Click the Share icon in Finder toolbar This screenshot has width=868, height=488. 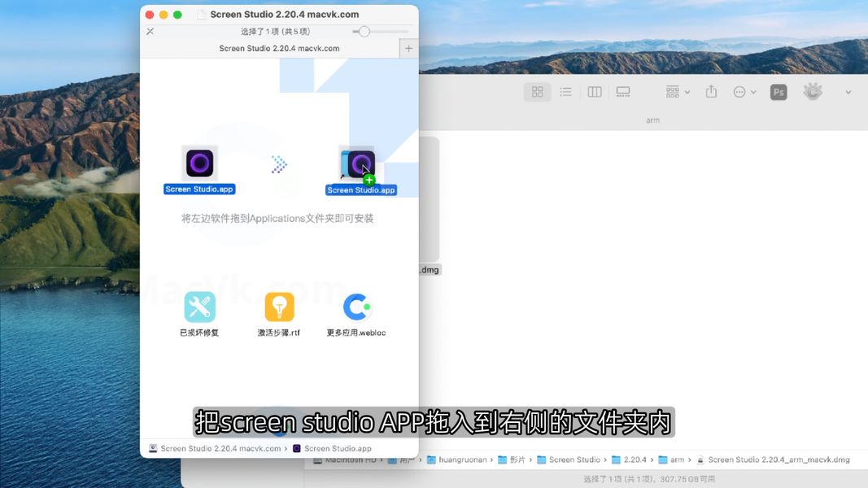point(711,92)
